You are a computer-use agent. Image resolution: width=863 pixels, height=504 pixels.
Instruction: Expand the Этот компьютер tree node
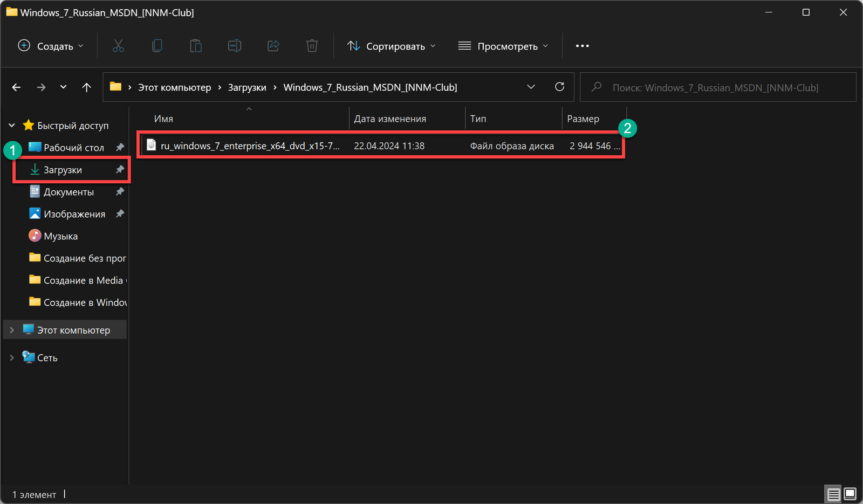pos(12,330)
